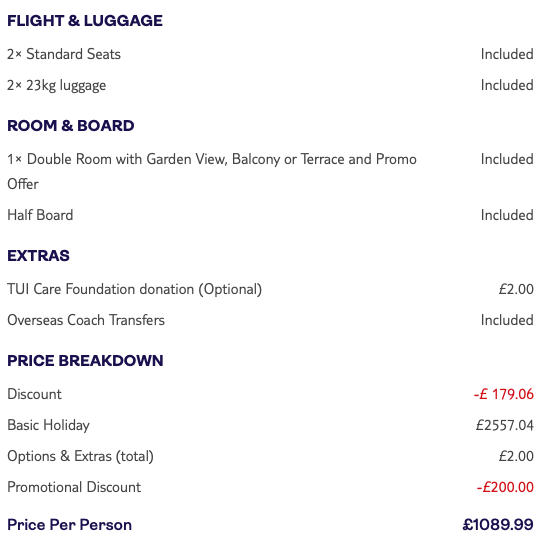Click the -£ 179.06 discount value
This screenshot has height=553, width=545.
pos(503,394)
